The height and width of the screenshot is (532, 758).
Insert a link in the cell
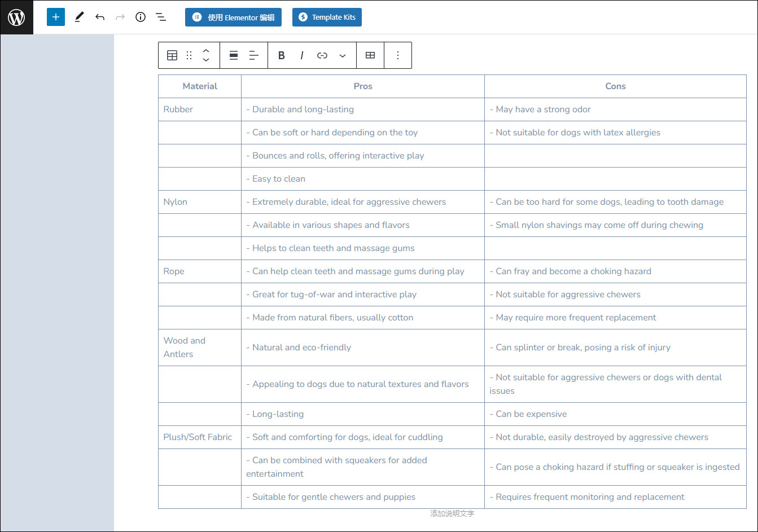click(322, 55)
